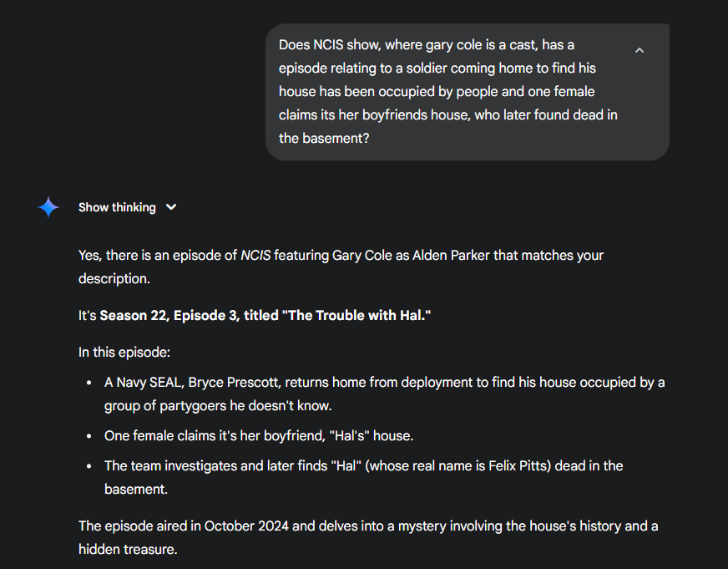728x569 pixels.
Task: Click the italic NCIS word in the response
Action: click(x=255, y=256)
